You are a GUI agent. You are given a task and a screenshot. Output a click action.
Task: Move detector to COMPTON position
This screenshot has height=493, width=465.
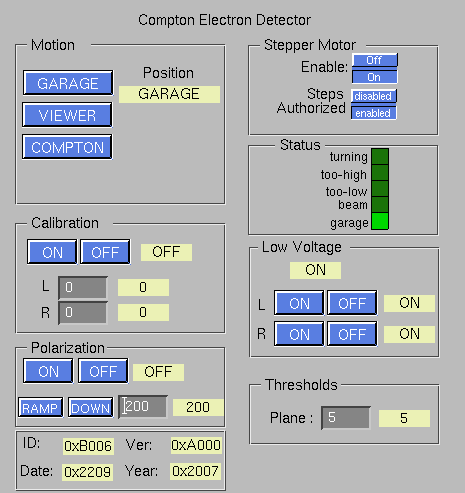click(x=67, y=147)
